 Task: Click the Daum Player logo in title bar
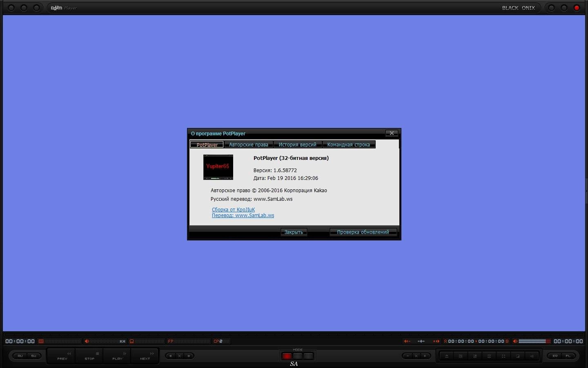64,8
